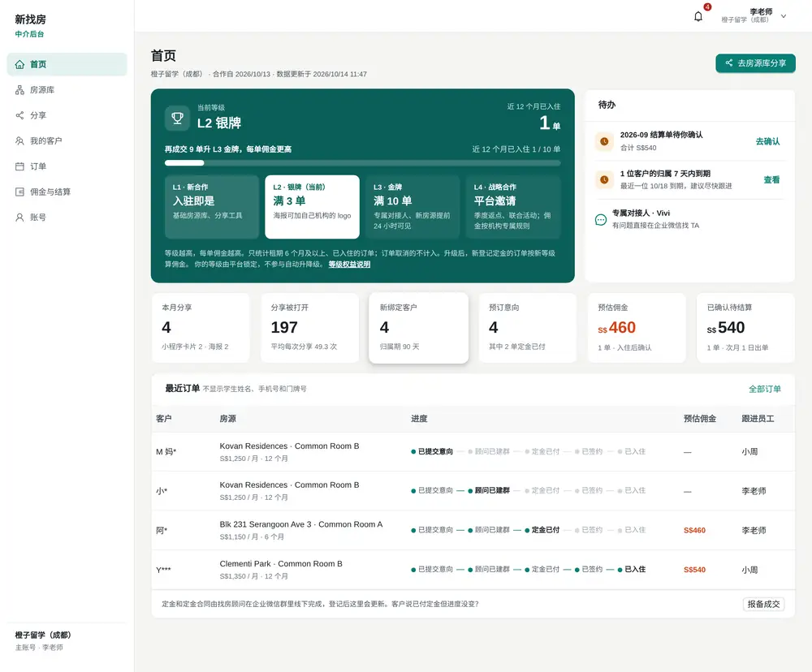Click 顾问已建群 step in 小* order row
The image size is (812, 672).
[489, 491]
